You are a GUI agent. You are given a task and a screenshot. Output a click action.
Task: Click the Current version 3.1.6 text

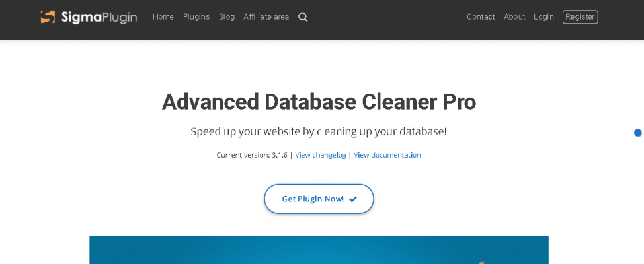(x=252, y=155)
